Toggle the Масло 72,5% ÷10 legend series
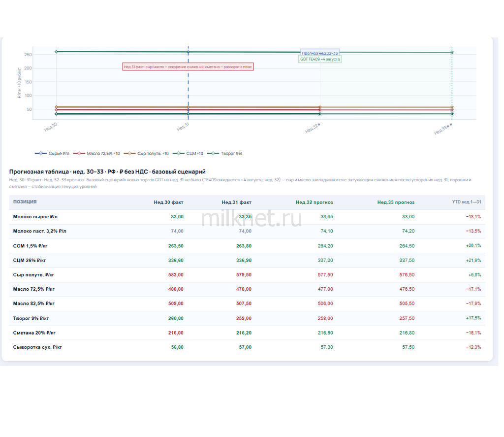Screen dimensions: 504x437 point(96,154)
